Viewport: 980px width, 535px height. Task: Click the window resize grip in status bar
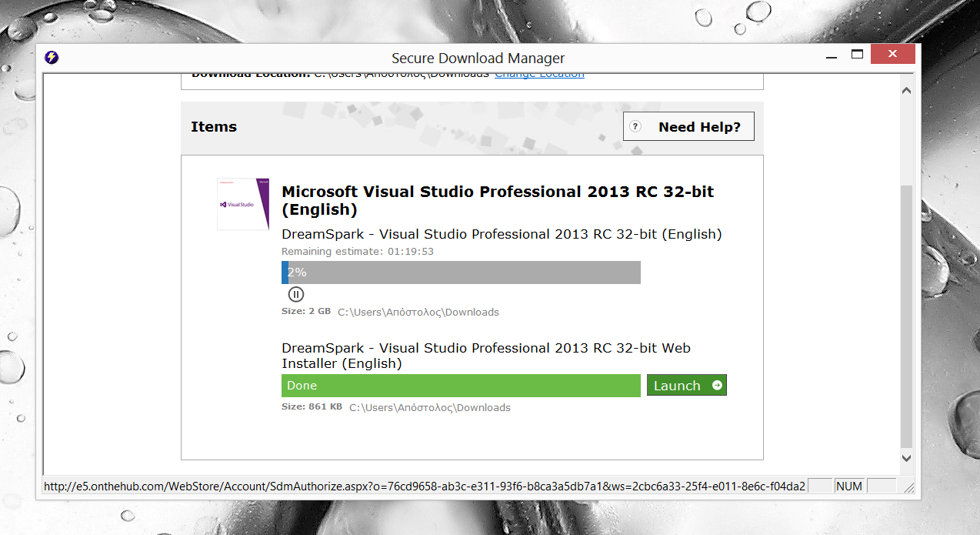[908, 487]
